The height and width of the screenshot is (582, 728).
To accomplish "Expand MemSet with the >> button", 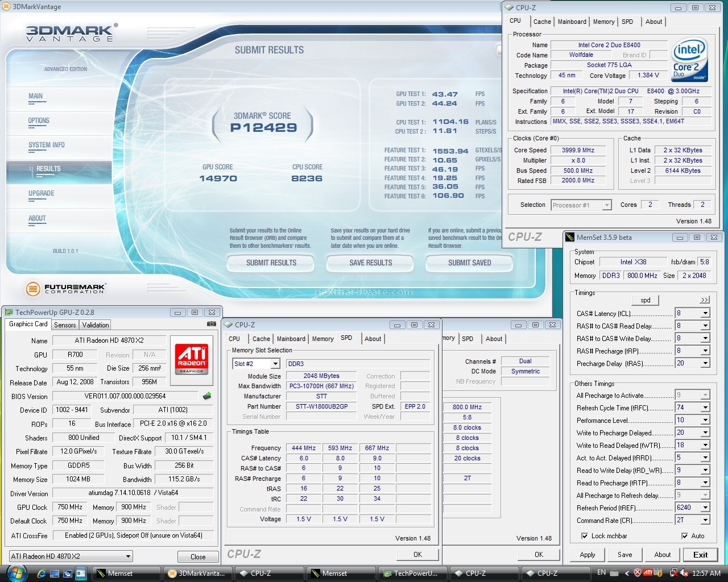I will click(x=705, y=300).
